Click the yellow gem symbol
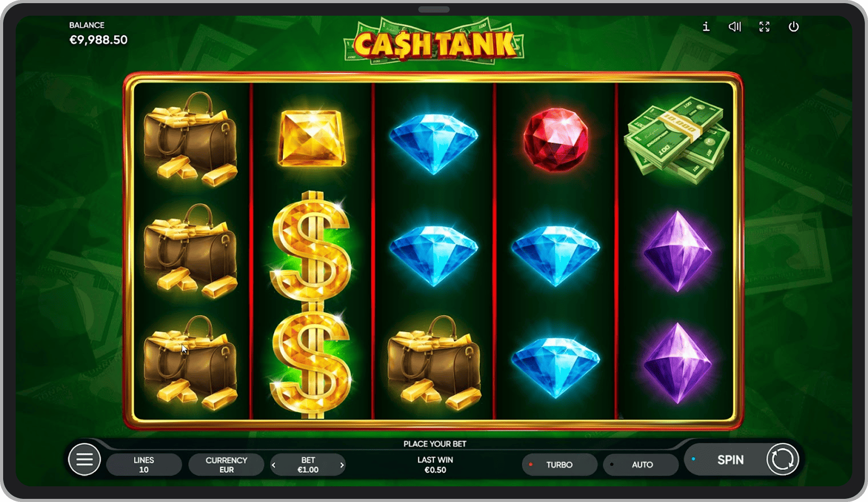The width and height of the screenshot is (868, 502). [x=312, y=139]
